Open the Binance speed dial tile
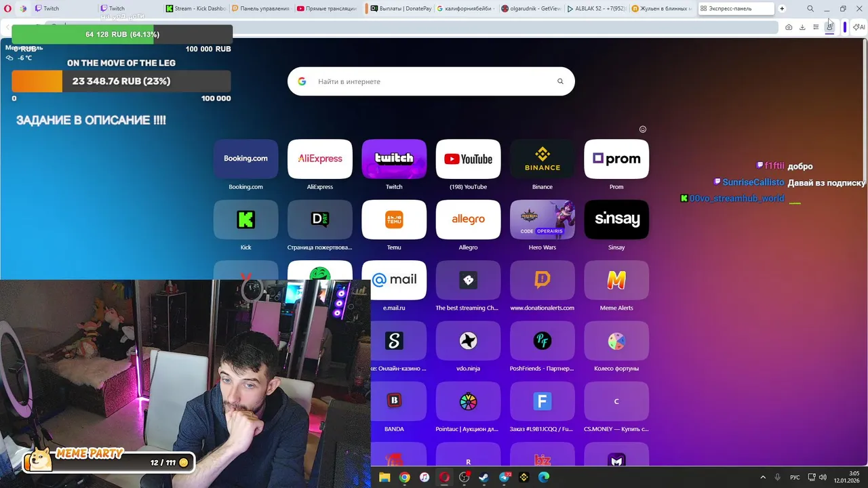This screenshot has width=868, height=488. click(542, 159)
